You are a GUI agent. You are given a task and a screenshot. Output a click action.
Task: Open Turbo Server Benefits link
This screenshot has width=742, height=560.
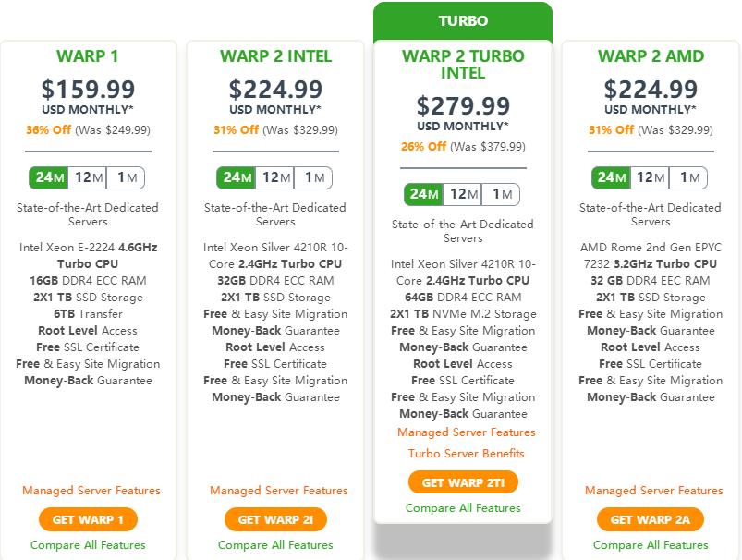[x=467, y=453]
